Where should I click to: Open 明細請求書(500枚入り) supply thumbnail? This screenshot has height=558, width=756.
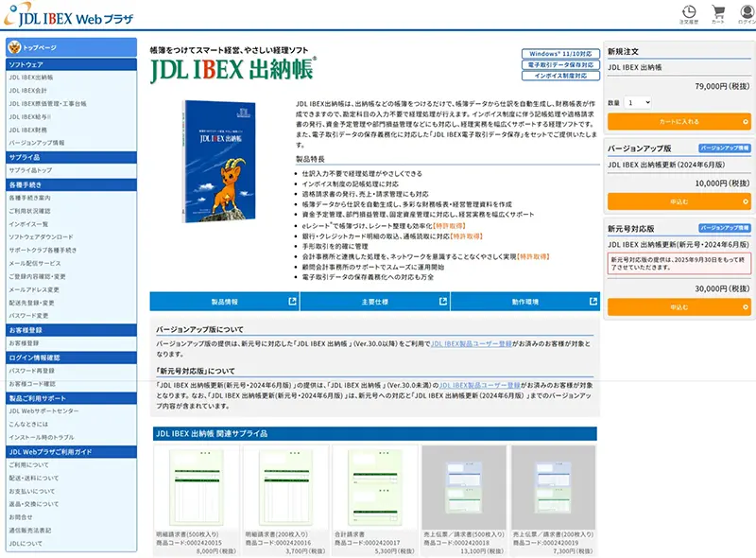(197, 487)
